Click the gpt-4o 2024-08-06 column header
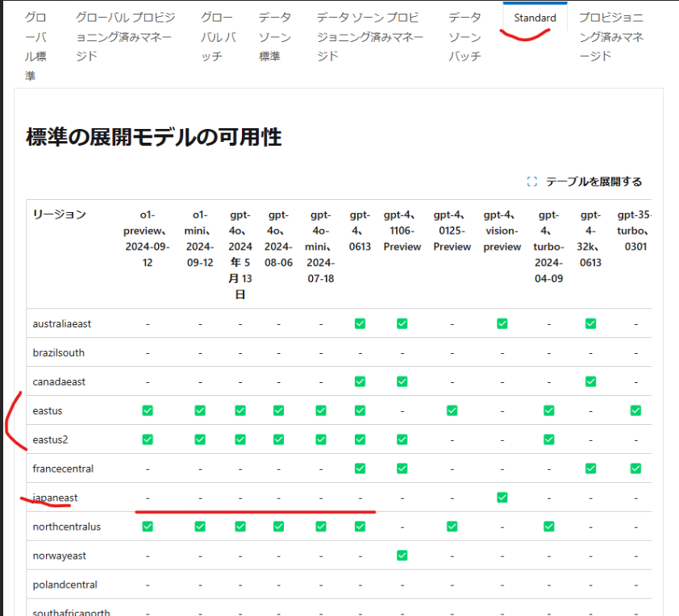Screen dimensions: 679x616 coord(278,239)
